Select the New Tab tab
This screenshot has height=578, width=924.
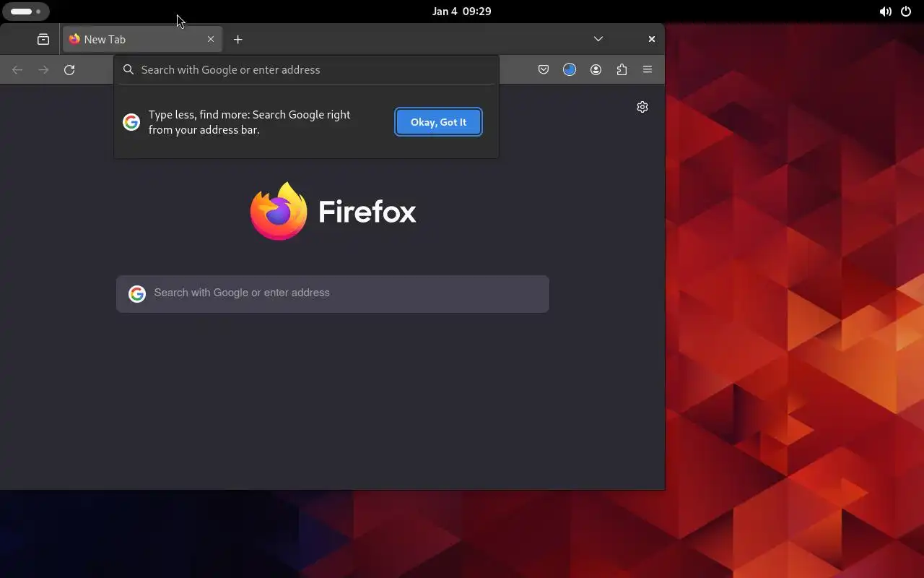click(x=142, y=39)
